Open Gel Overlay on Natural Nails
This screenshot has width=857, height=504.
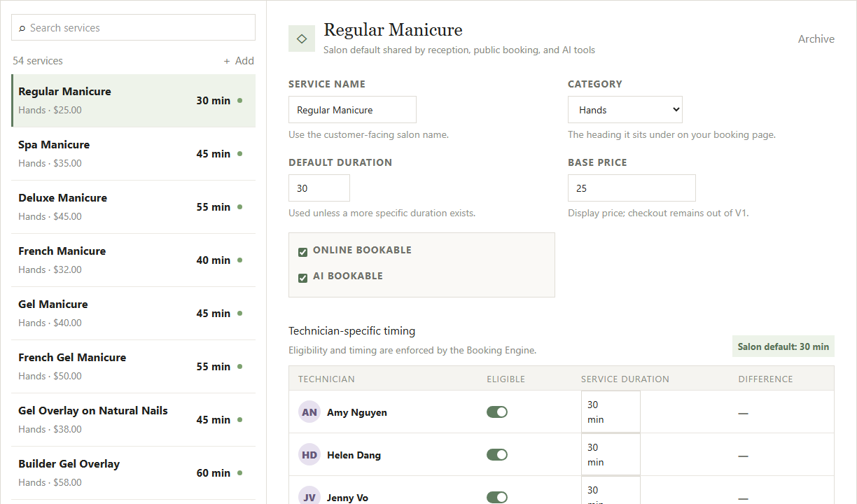[133, 420]
